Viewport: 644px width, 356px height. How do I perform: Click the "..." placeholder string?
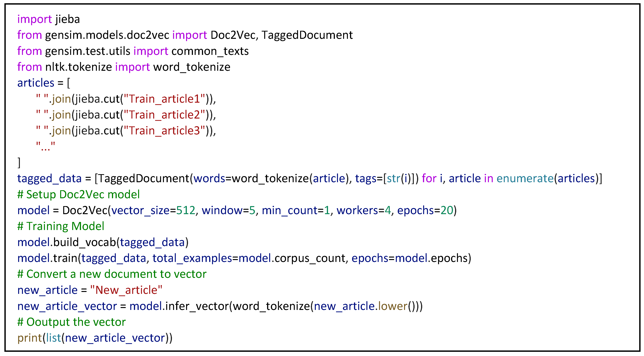[45, 146]
